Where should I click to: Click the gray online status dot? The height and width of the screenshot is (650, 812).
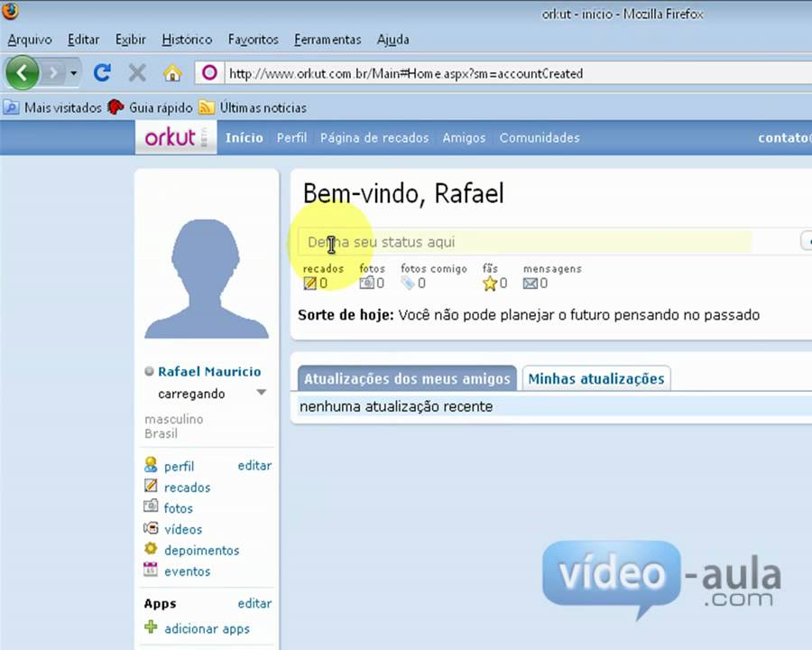coord(149,371)
